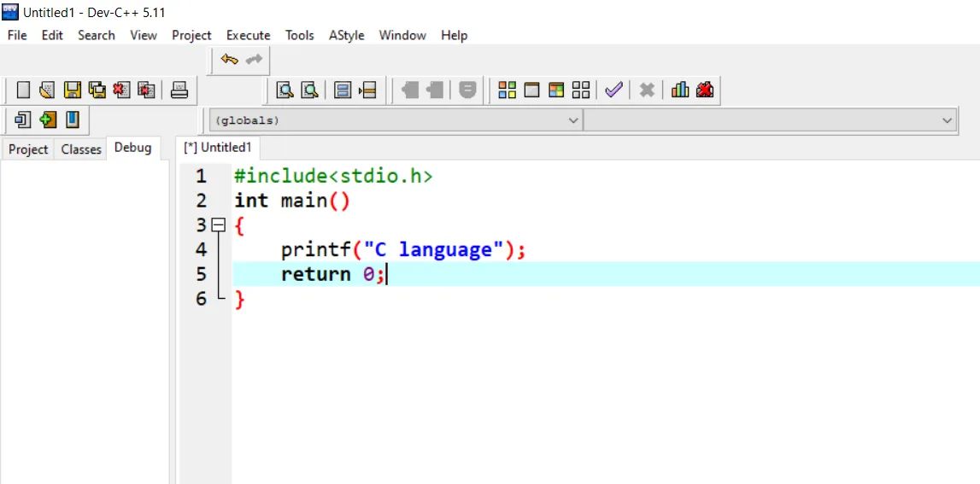Click line number 2 in gutter
This screenshot has height=484, width=980.
(201, 201)
